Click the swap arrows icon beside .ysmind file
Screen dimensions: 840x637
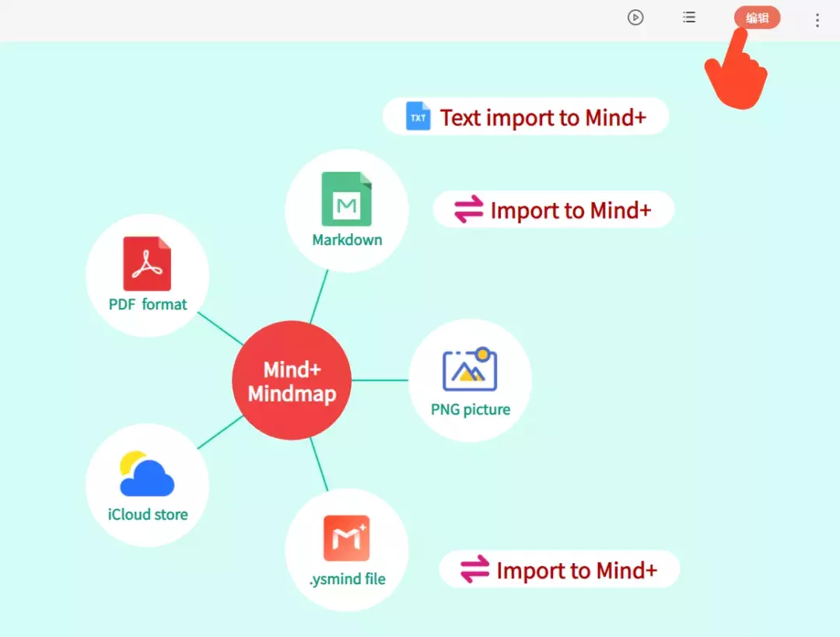[x=474, y=570]
